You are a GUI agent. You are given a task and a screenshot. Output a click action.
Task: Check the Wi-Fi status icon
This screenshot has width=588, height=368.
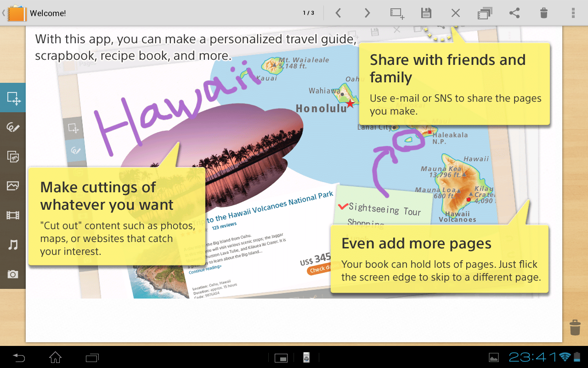click(565, 357)
